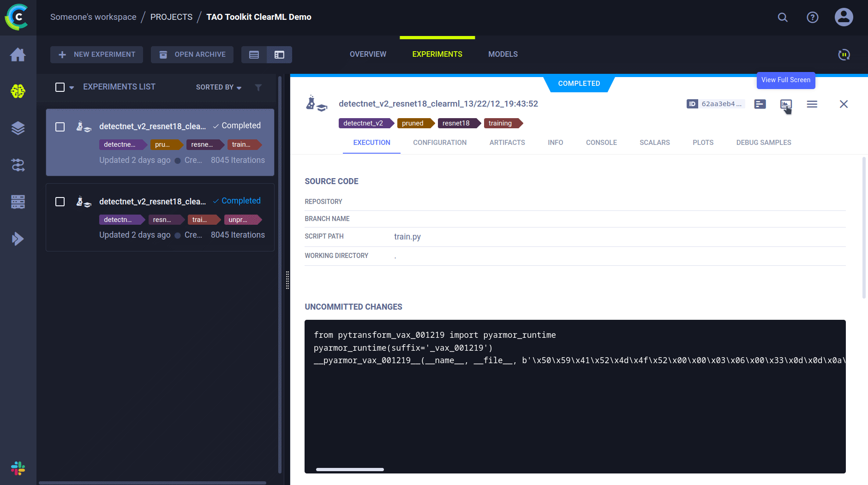
Task: Click the panel splitter drag handle
Action: pos(287,280)
